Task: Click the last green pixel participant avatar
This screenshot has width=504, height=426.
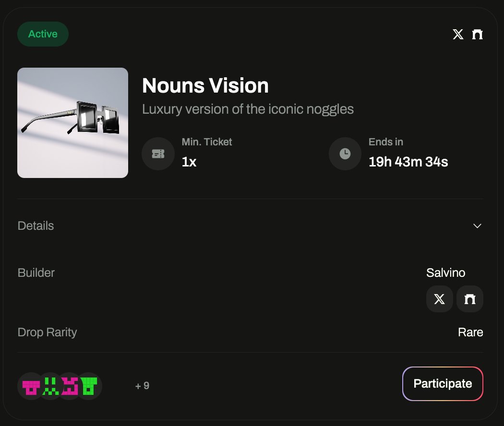Action: click(89, 386)
